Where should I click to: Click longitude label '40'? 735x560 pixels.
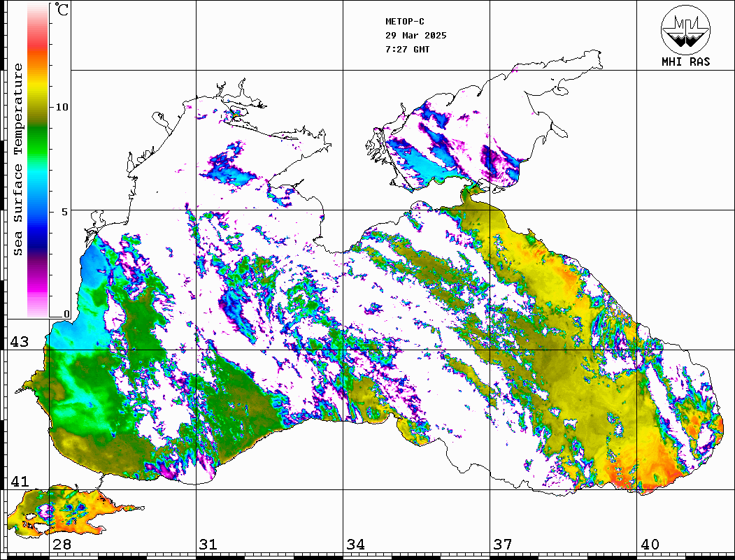[650, 545]
